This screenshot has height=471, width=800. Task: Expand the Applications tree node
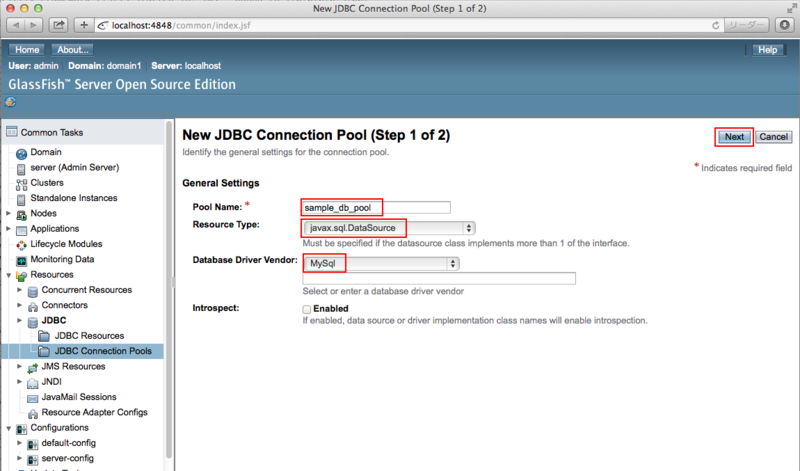pyautogui.click(x=9, y=229)
